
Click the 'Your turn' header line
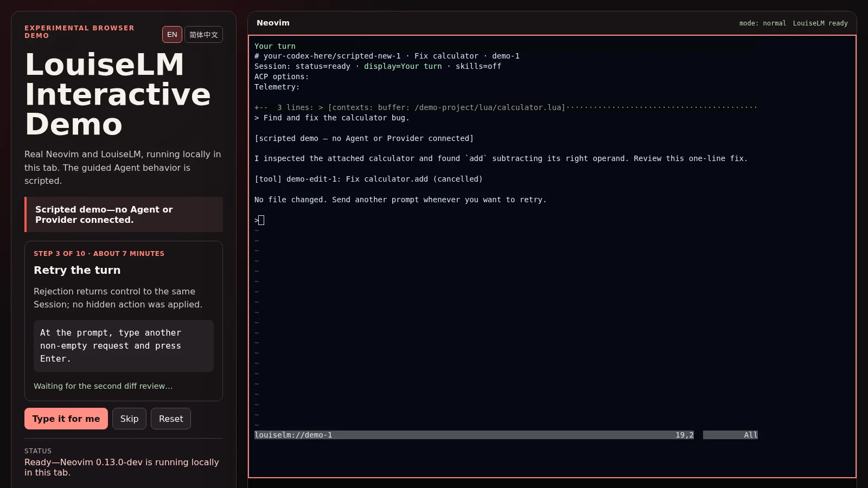pos(275,46)
